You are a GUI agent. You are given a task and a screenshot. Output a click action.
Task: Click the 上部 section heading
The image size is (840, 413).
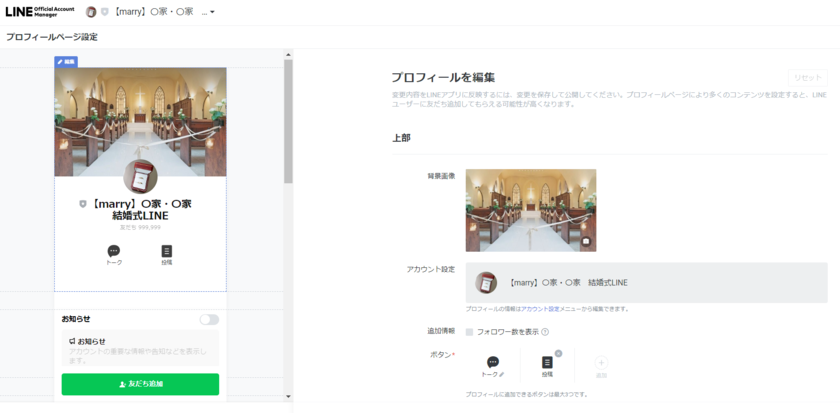coord(401,138)
